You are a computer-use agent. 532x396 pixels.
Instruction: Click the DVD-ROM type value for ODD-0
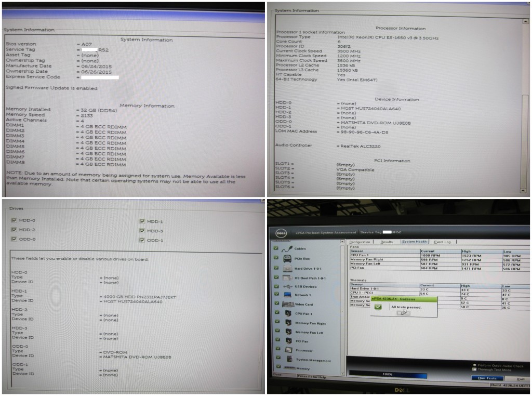(x=115, y=352)
